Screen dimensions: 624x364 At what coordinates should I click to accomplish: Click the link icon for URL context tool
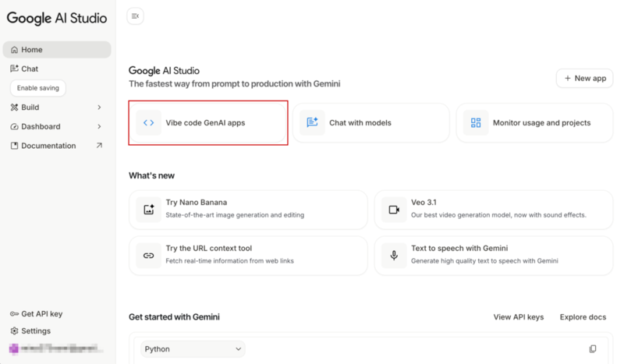tap(149, 256)
